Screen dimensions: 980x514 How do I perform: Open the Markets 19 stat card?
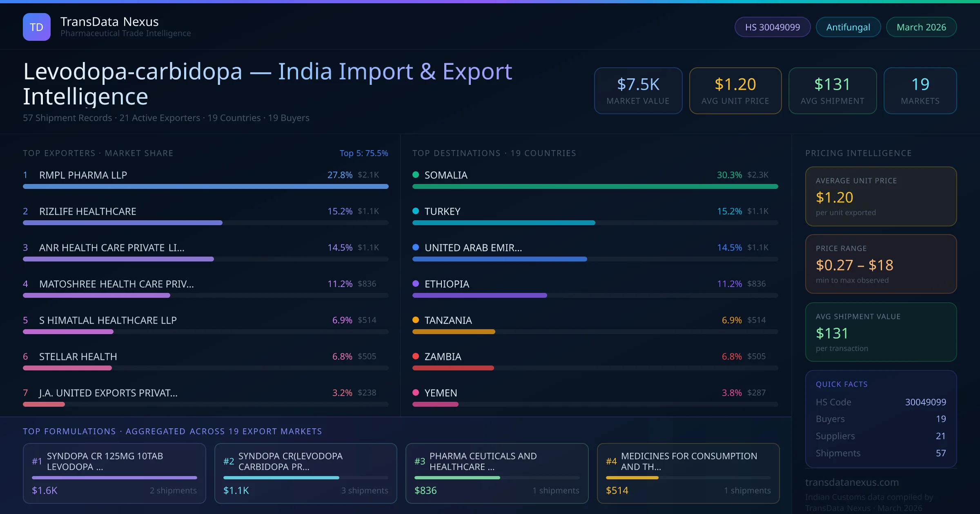tap(920, 91)
